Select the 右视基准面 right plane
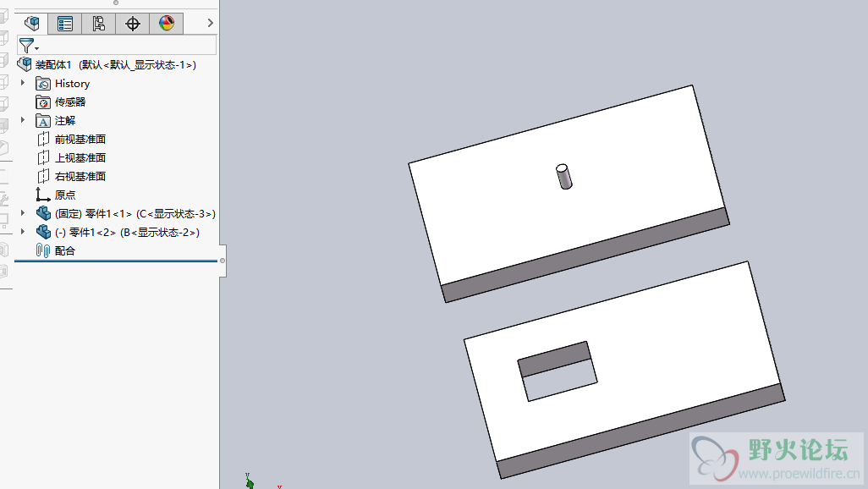 [80, 177]
